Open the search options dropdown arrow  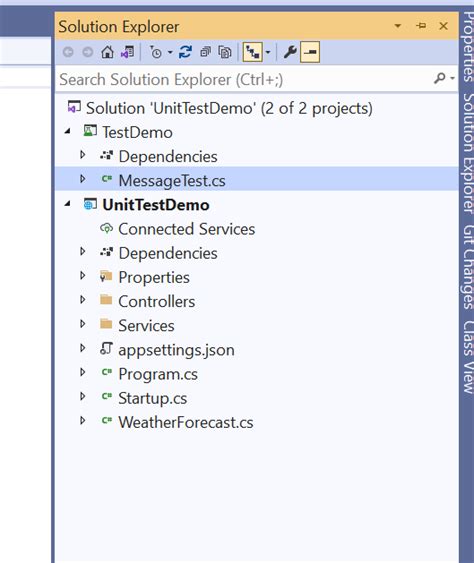(x=452, y=78)
